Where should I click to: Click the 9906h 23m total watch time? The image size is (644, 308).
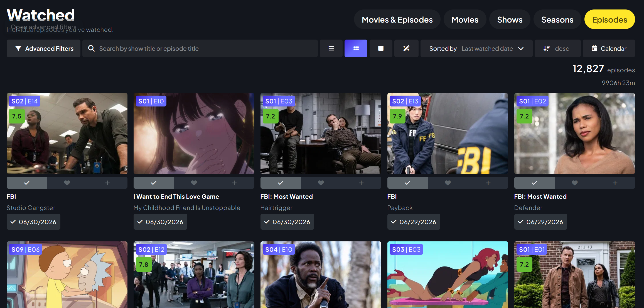coord(618,83)
